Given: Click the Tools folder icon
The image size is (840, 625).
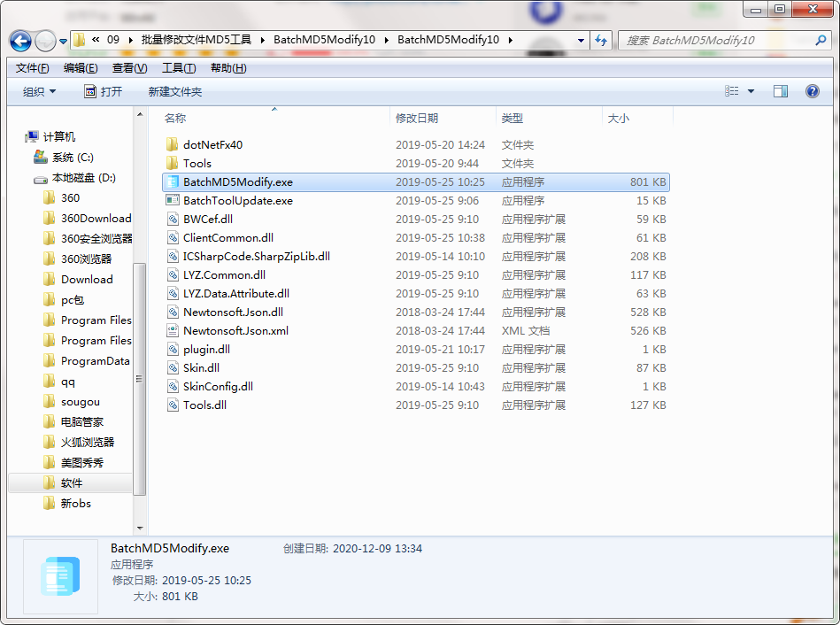Looking at the screenshot, I should (x=172, y=163).
